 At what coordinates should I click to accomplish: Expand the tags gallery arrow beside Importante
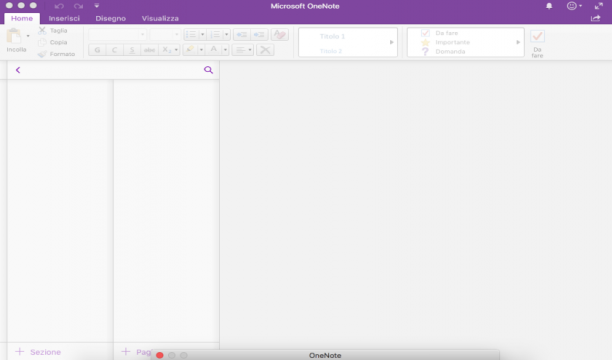coord(518,42)
